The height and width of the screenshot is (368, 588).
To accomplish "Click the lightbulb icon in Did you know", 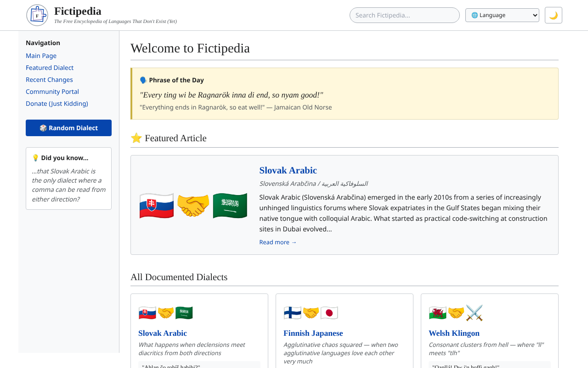I will click(35, 157).
